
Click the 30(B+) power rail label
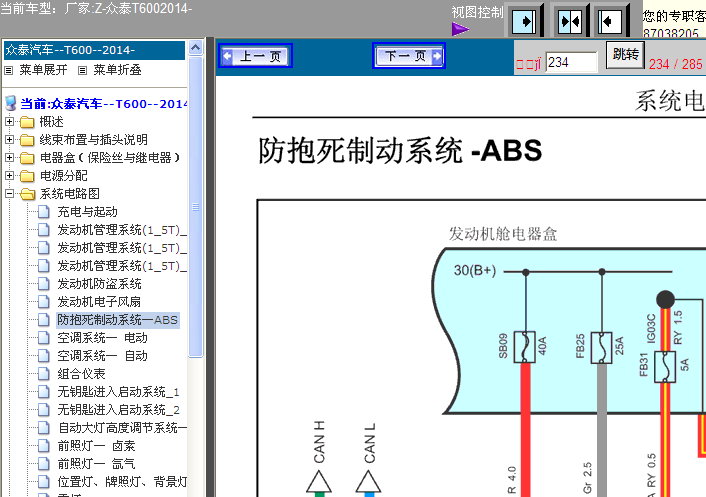pyautogui.click(x=475, y=270)
